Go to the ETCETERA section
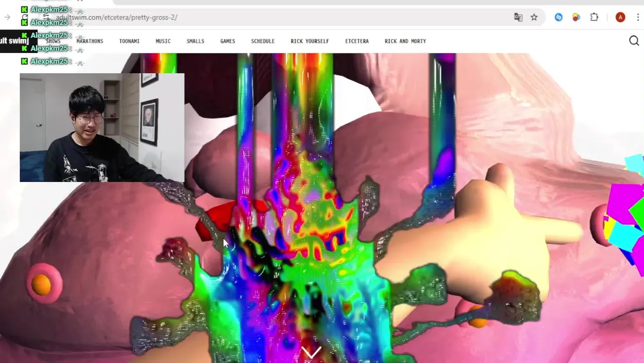 (357, 41)
